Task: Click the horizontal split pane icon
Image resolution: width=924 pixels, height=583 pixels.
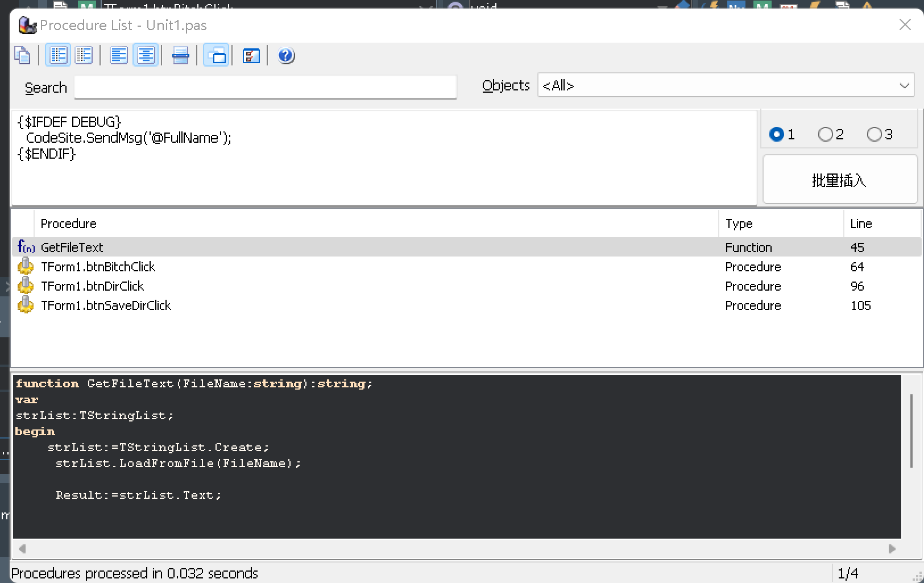Action: click(x=181, y=56)
